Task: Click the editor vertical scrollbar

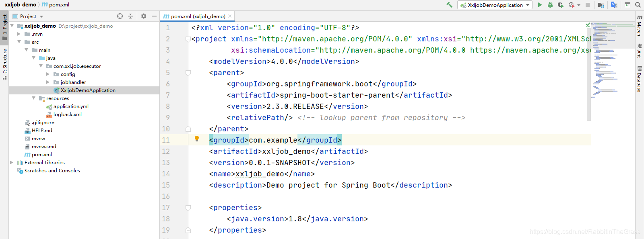Action: [589, 74]
